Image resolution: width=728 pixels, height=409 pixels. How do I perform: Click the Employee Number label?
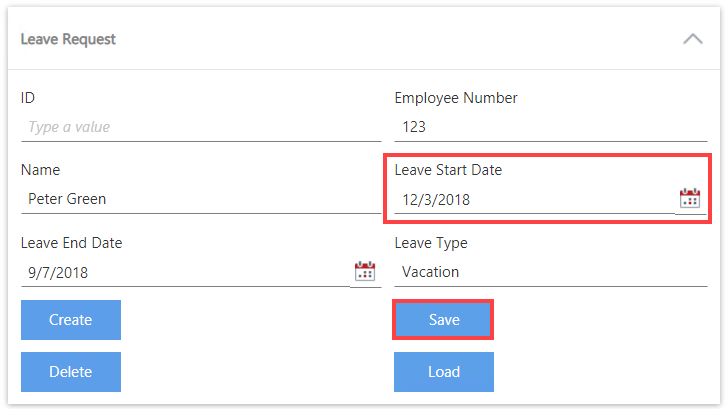coord(456,98)
